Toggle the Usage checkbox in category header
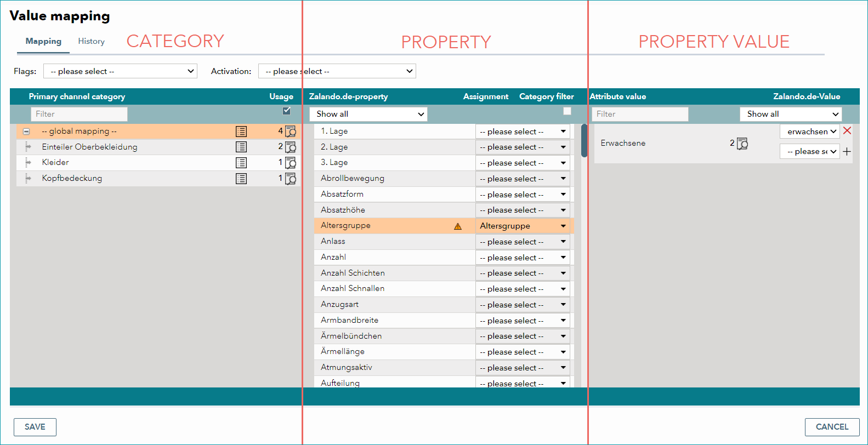The height and width of the screenshot is (445, 868). (286, 111)
